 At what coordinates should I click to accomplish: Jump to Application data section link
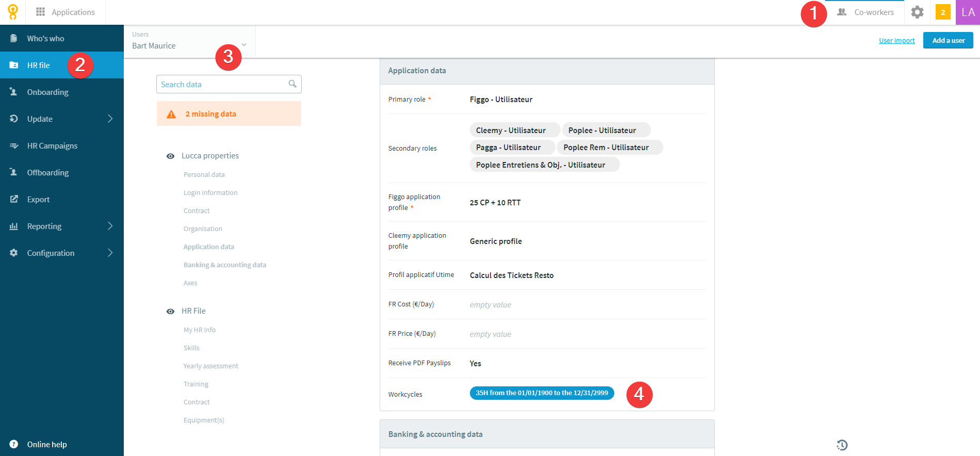point(209,247)
